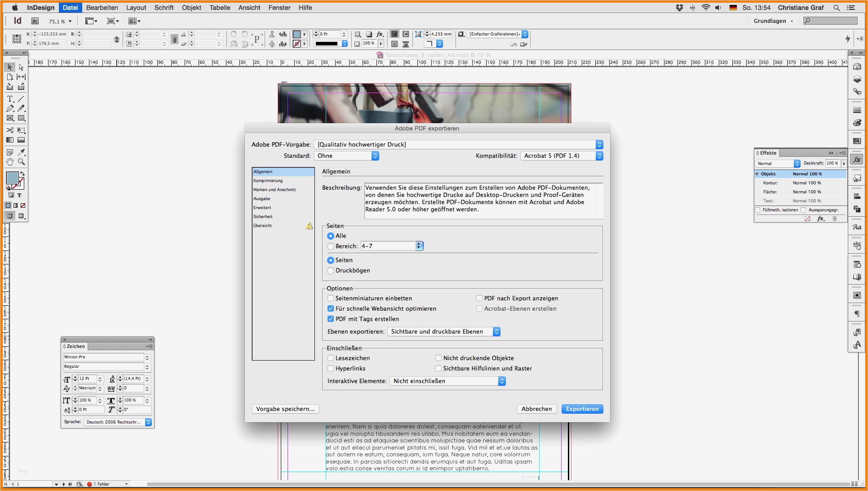Select the Druckbögen radio button

[x=331, y=270]
